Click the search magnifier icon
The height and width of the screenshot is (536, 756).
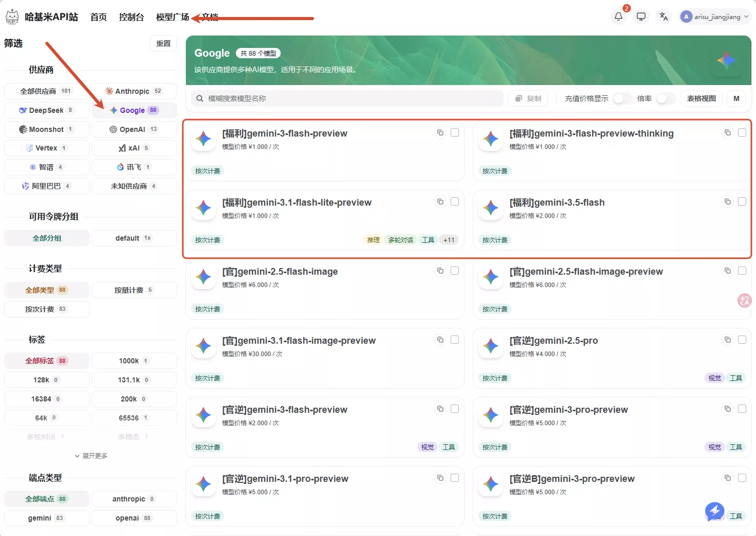[200, 98]
